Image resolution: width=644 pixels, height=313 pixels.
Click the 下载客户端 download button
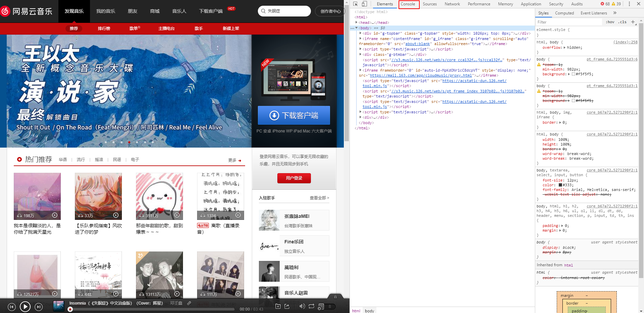[x=294, y=115]
